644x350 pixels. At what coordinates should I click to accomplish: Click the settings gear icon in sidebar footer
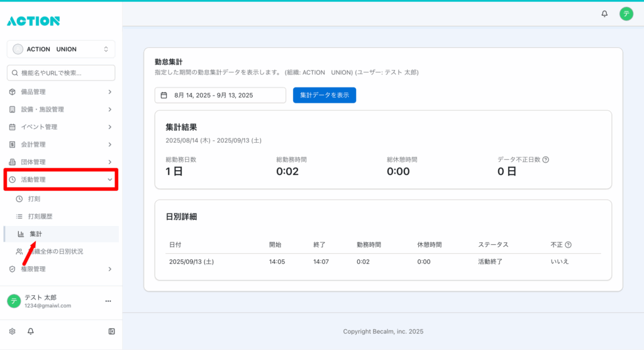(12, 331)
